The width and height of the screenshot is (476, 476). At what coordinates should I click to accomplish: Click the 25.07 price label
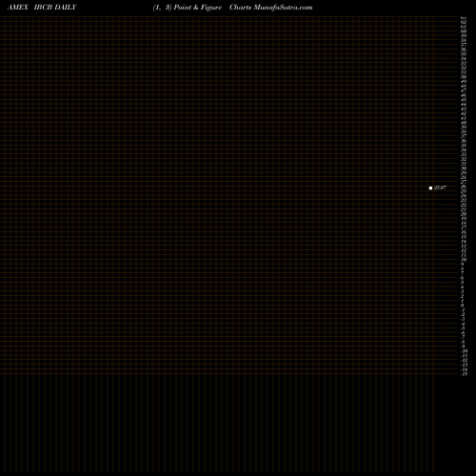click(440, 188)
